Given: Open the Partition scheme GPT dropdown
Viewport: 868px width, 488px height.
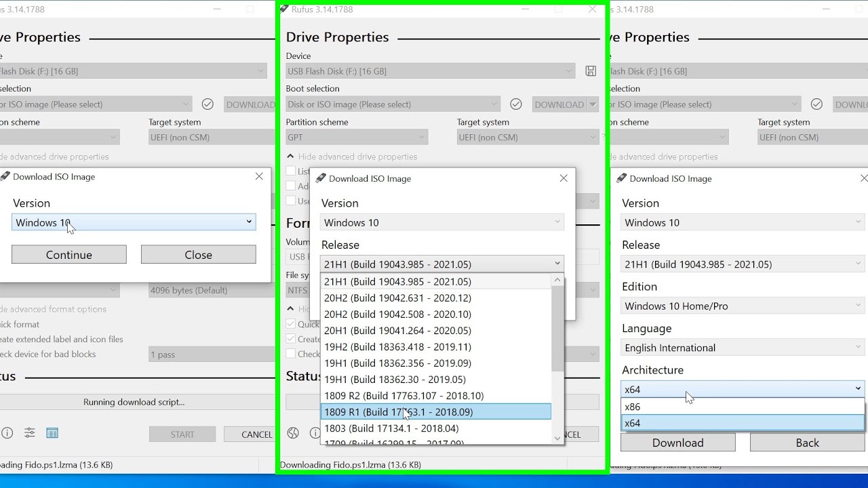Looking at the screenshot, I should tap(357, 137).
